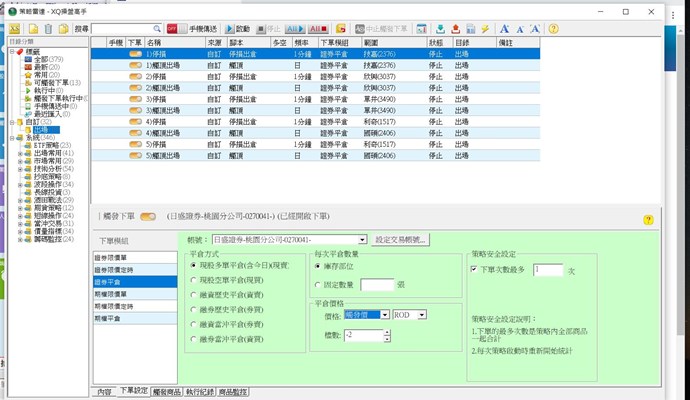Click the red OFF toolbar icon

tap(172, 30)
